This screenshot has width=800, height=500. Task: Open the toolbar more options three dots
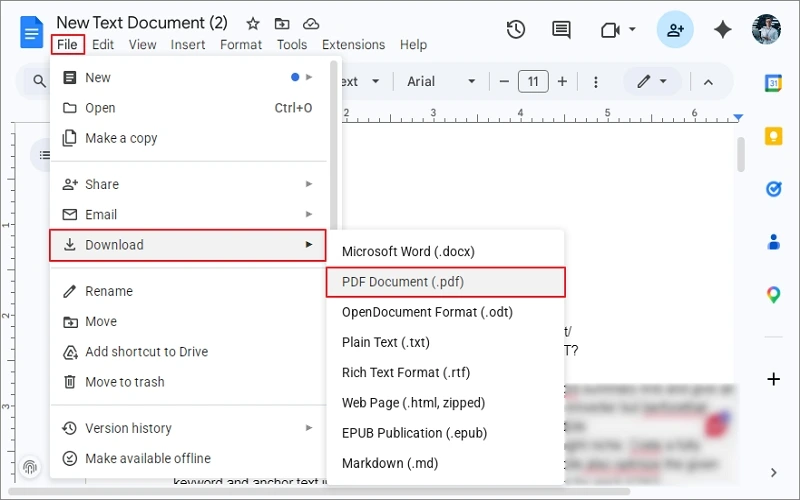pyautogui.click(x=595, y=82)
